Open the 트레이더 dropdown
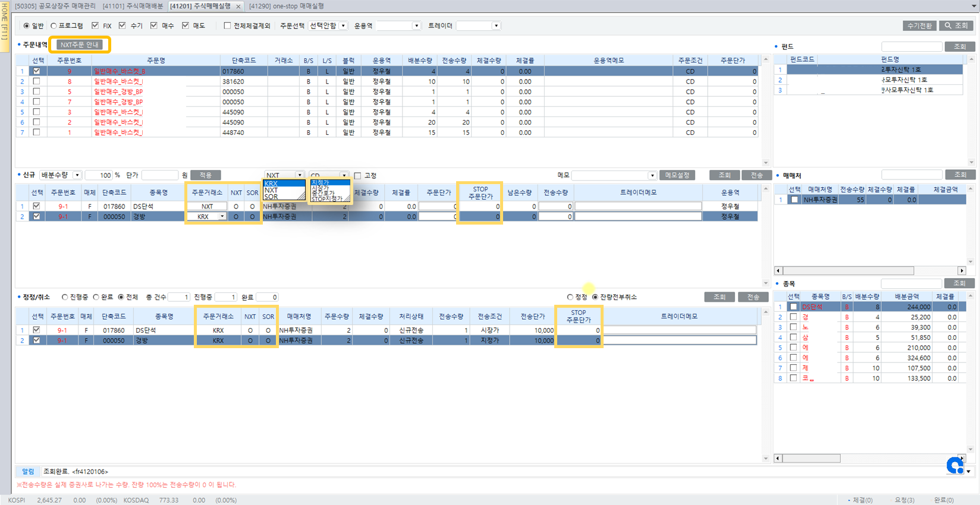Screen dimensions: 980x505 click(x=495, y=26)
